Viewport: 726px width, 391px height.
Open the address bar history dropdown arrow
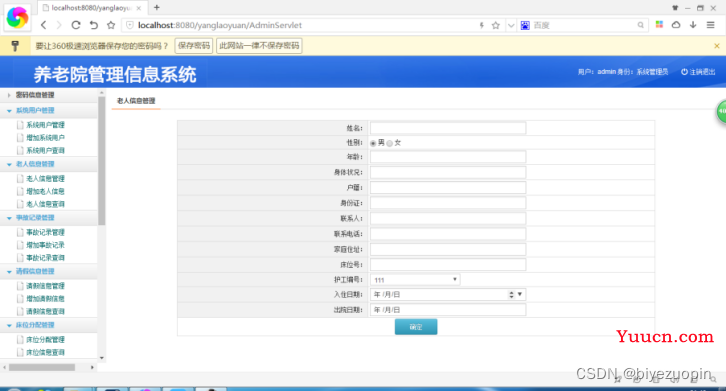pos(511,25)
